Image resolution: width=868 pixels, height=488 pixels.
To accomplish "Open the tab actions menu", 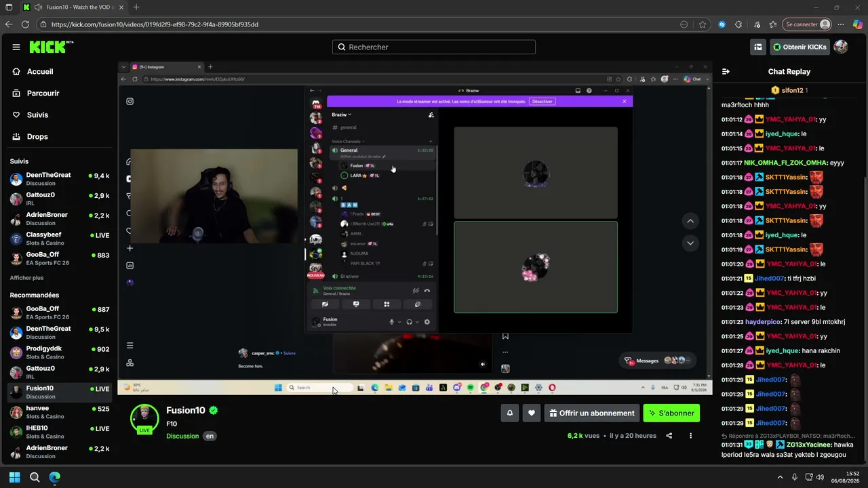I will (9, 7).
